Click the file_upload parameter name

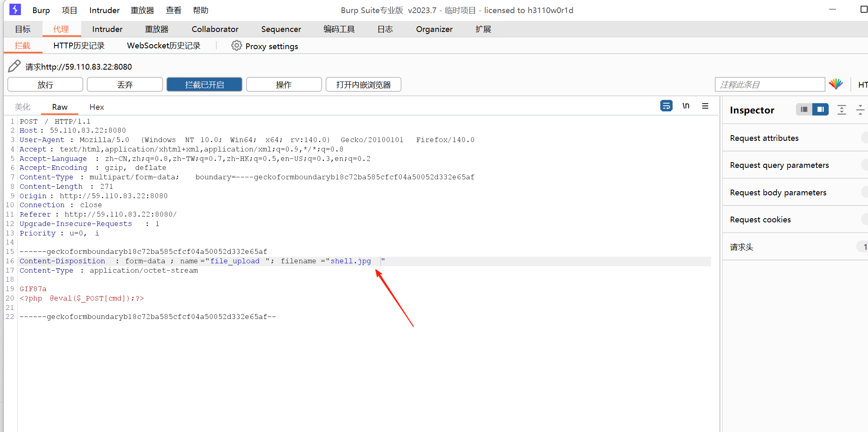click(235, 261)
